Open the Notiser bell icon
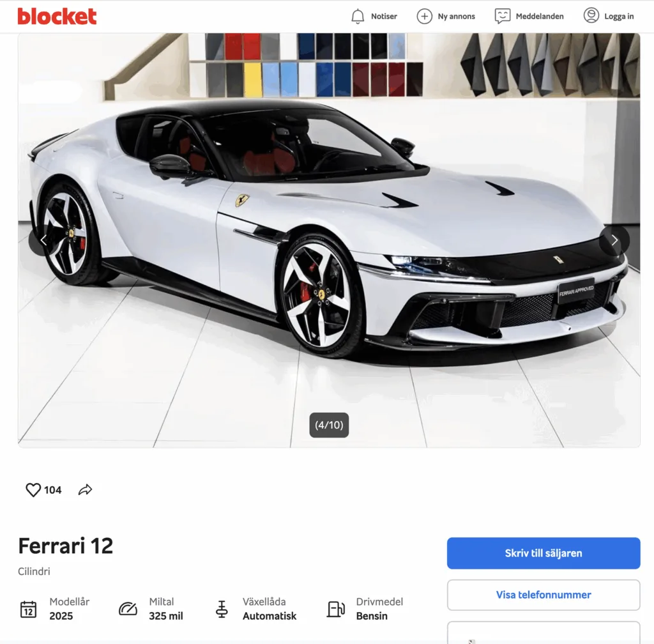 [x=358, y=16]
